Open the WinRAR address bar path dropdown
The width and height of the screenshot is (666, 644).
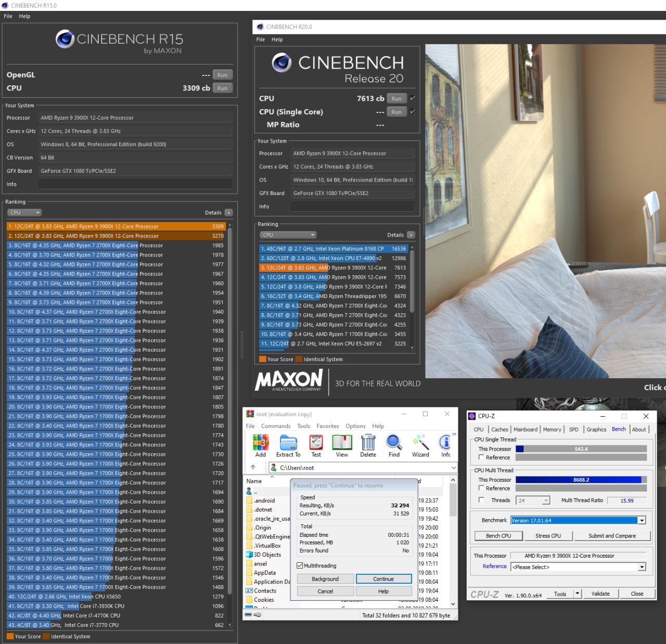[x=453, y=468]
